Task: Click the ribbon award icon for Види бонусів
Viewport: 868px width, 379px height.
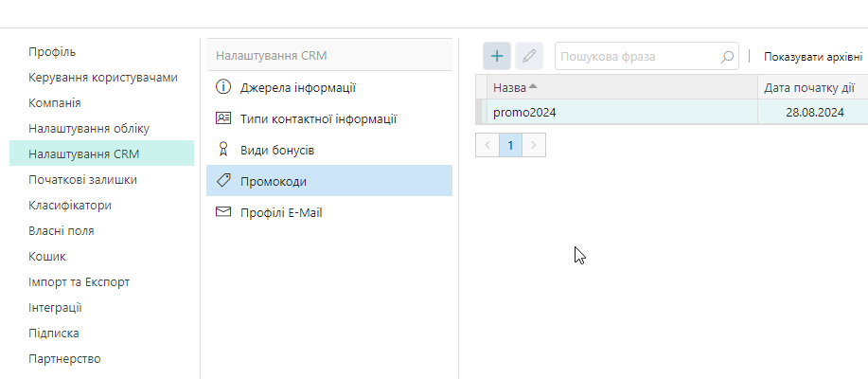Action: point(223,150)
